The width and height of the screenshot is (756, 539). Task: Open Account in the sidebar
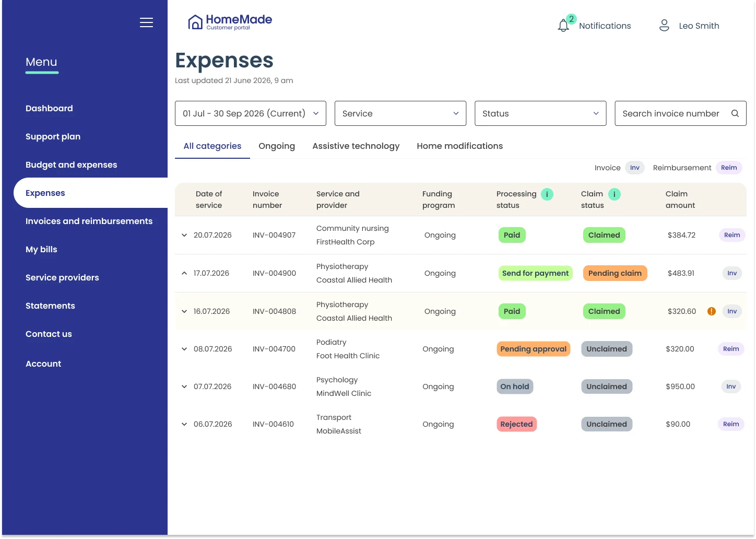click(x=43, y=364)
